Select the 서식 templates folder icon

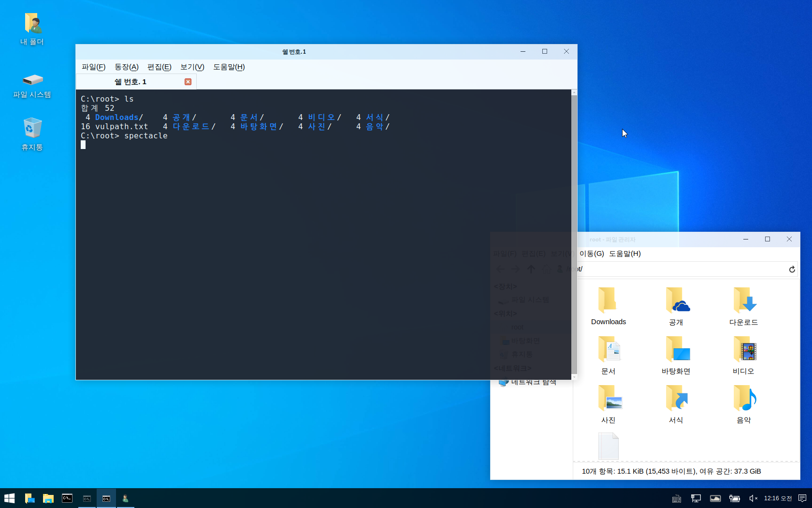click(x=676, y=404)
